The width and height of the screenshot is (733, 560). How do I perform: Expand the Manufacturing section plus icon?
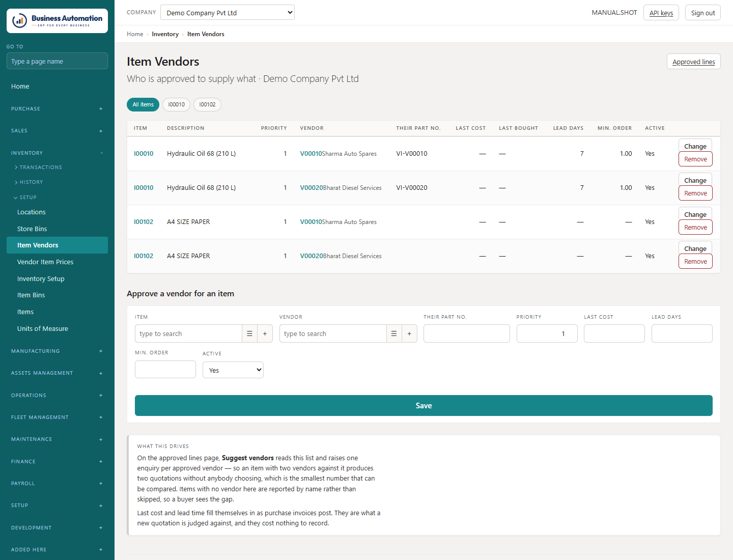(101, 351)
